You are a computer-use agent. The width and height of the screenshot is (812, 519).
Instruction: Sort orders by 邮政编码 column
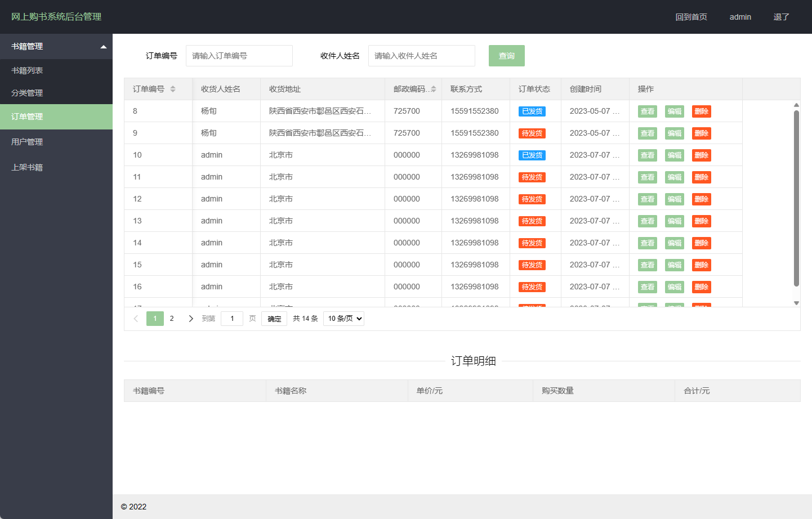tap(434, 89)
